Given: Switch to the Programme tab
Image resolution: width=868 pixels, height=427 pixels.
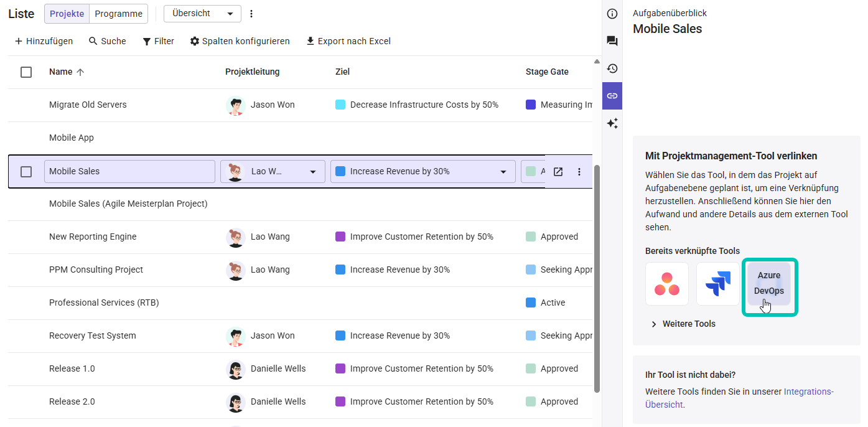Looking at the screenshot, I should click(x=118, y=14).
